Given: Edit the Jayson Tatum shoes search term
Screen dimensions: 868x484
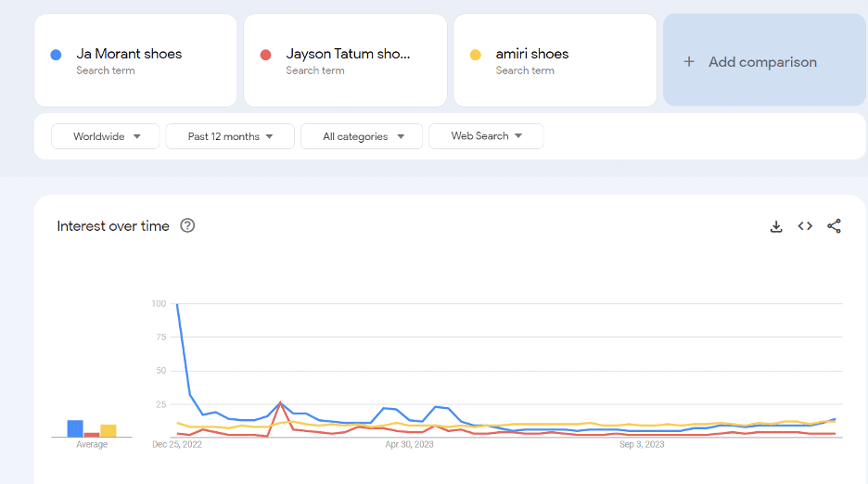Looking at the screenshot, I should coord(345,60).
